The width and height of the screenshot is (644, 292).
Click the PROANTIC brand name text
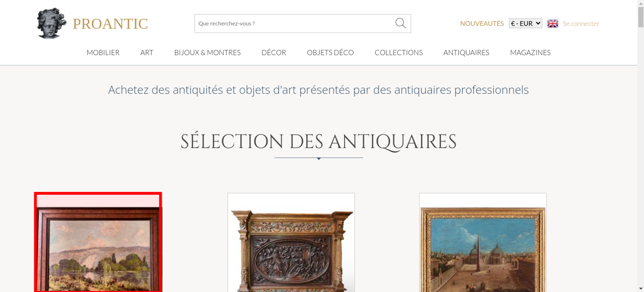point(110,24)
